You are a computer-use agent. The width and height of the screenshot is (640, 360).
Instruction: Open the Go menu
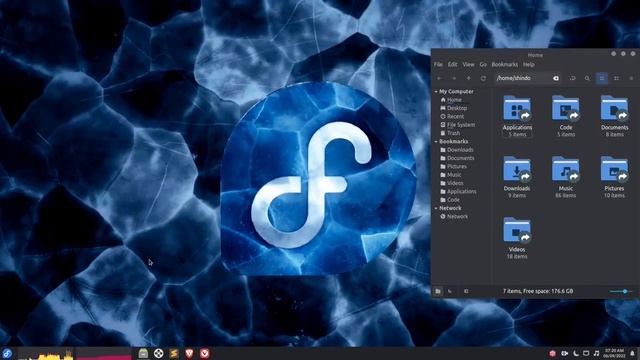(x=483, y=64)
